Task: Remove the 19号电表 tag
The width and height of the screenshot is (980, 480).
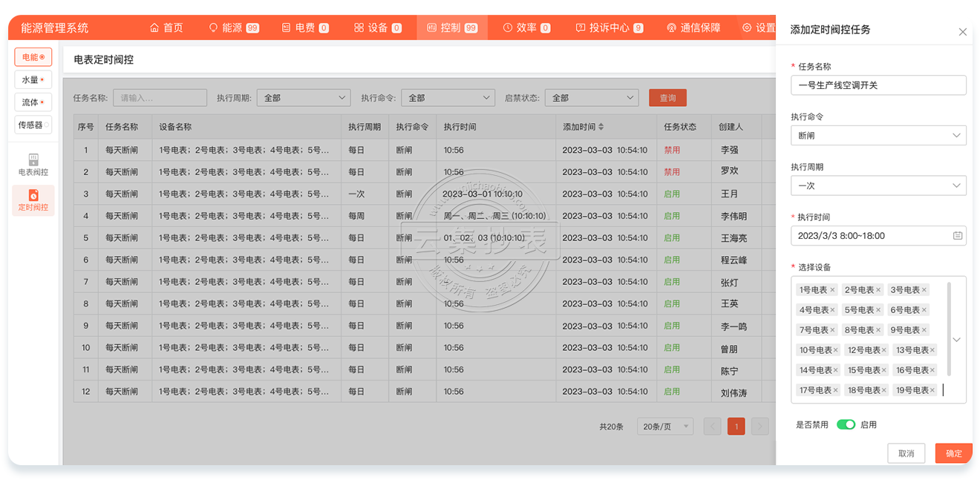Action: coord(932,390)
